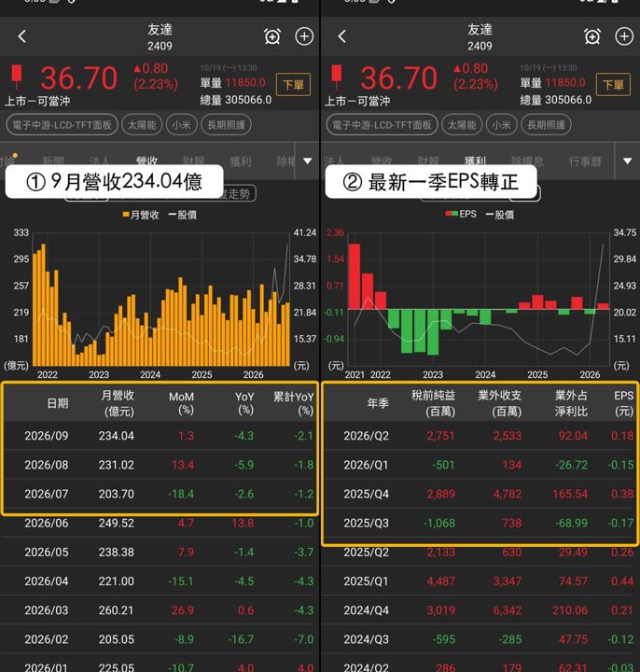The image size is (640, 672).
Task: Select the 2026/05 revenue row
Action: click(160, 552)
